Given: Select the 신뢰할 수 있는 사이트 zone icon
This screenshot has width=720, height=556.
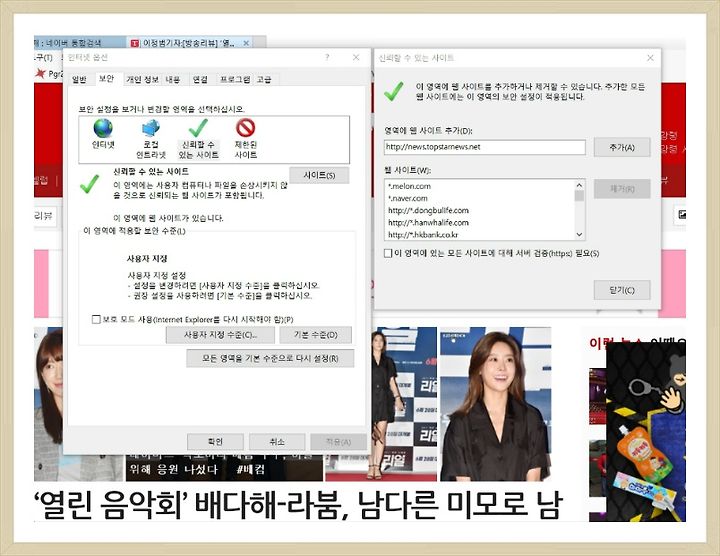Looking at the screenshot, I should pyautogui.click(x=198, y=128).
